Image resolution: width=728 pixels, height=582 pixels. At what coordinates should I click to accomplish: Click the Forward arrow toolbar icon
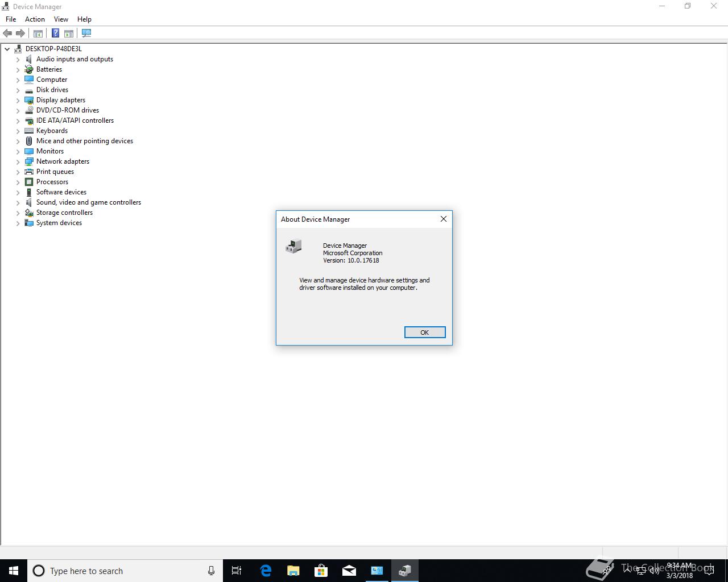pos(20,34)
